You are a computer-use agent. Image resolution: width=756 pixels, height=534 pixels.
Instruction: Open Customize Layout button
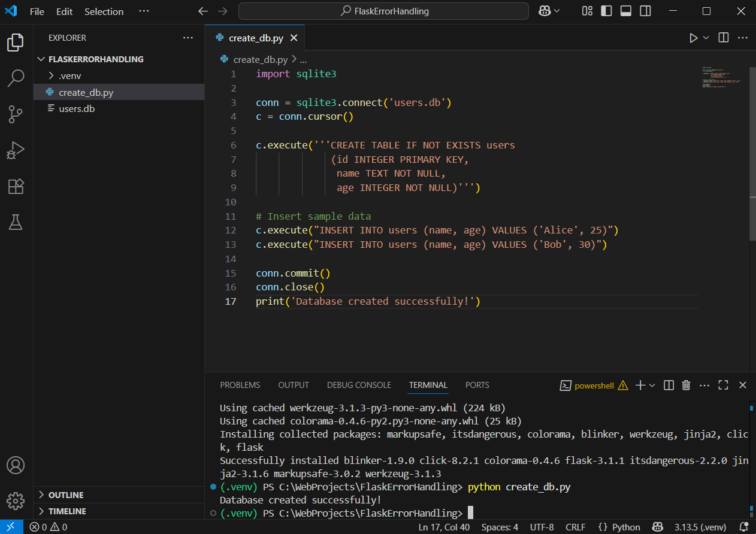point(587,11)
